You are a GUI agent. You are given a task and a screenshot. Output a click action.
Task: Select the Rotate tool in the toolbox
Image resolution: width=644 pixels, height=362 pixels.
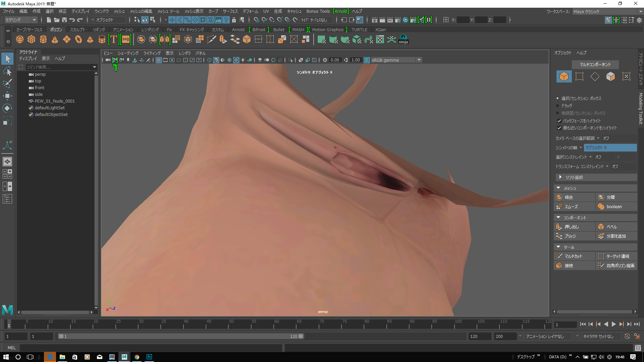pos(7,108)
